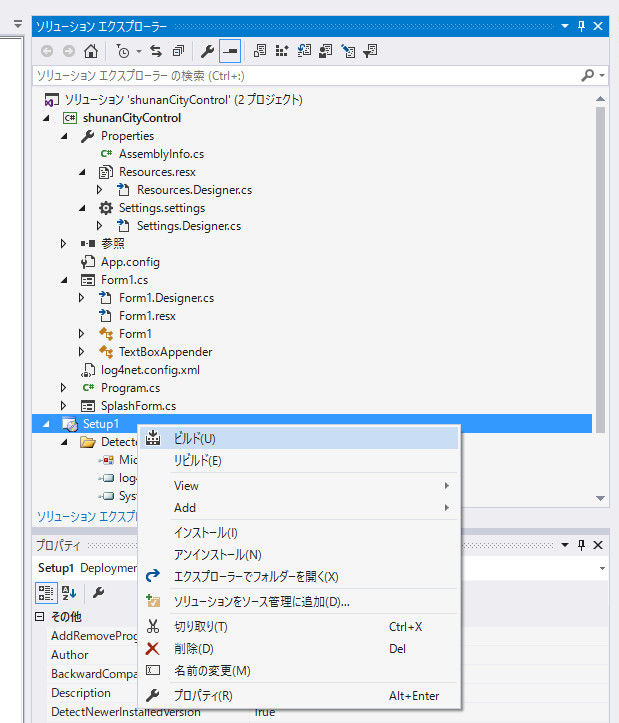Select AssemblyInfo.cs file
This screenshot has width=619, height=723.
[x=161, y=154]
